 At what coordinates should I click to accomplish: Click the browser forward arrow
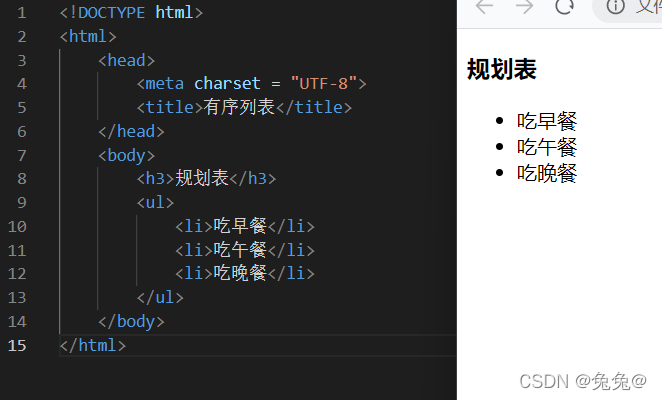click(524, 7)
